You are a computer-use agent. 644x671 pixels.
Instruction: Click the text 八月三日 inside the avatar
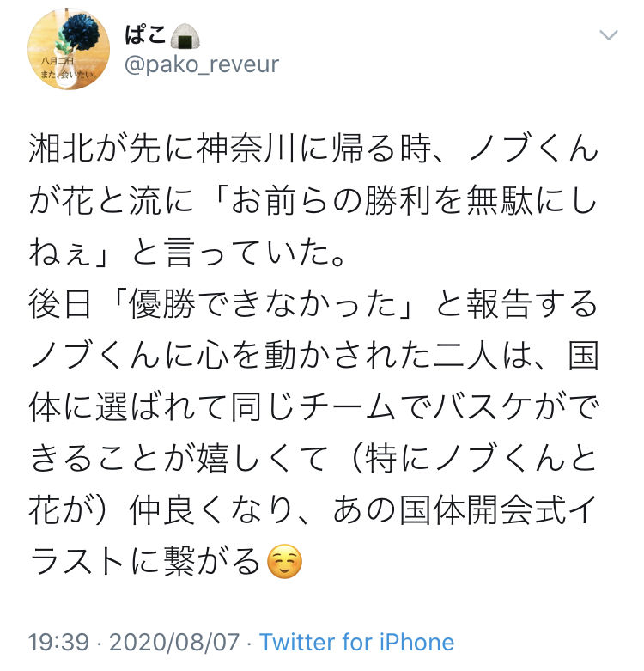[x=58, y=61]
